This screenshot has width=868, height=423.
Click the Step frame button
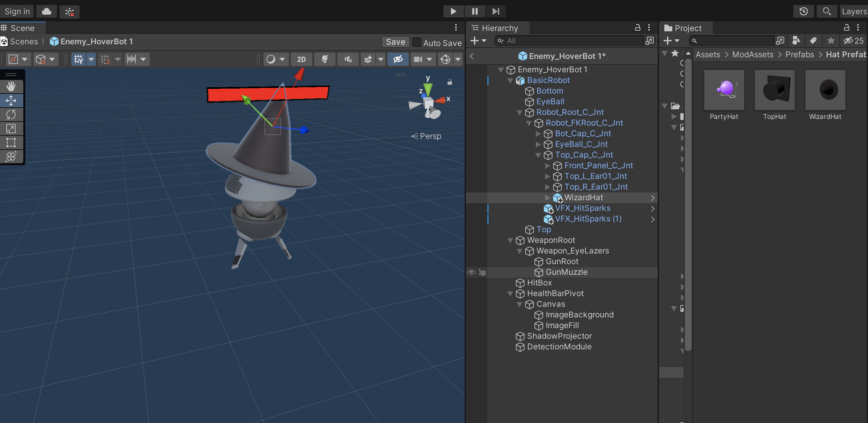495,11
